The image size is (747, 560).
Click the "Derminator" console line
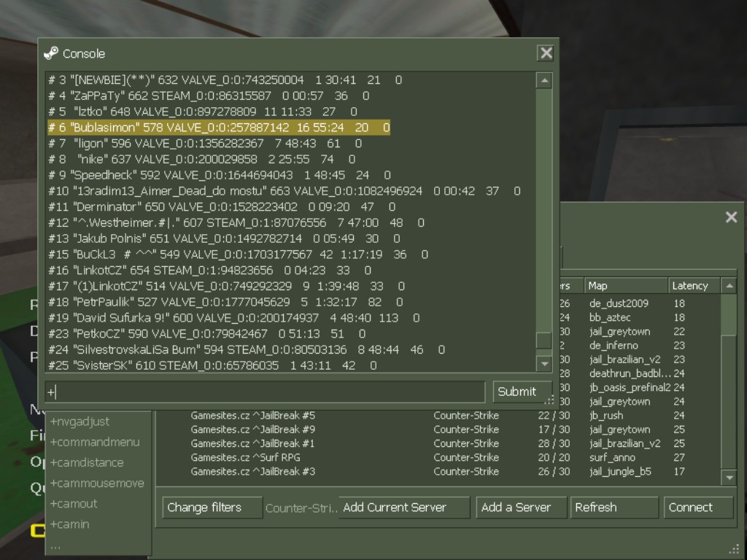(x=222, y=206)
